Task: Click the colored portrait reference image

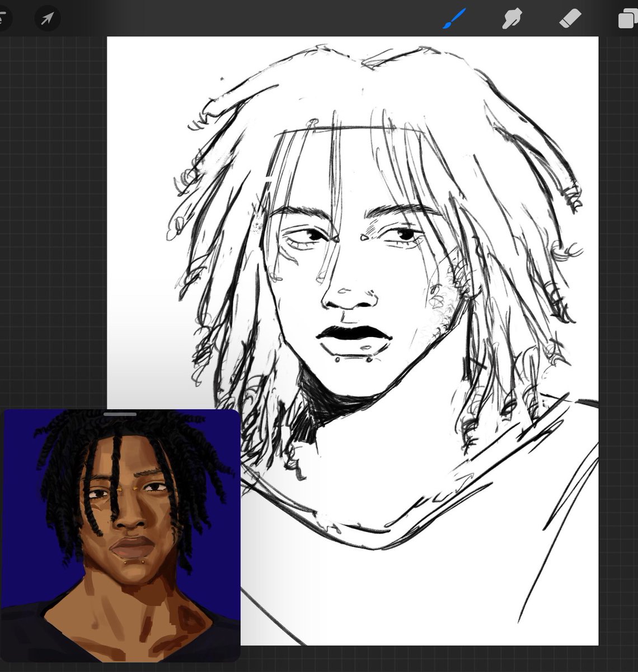Action: [x=122, y=536]
